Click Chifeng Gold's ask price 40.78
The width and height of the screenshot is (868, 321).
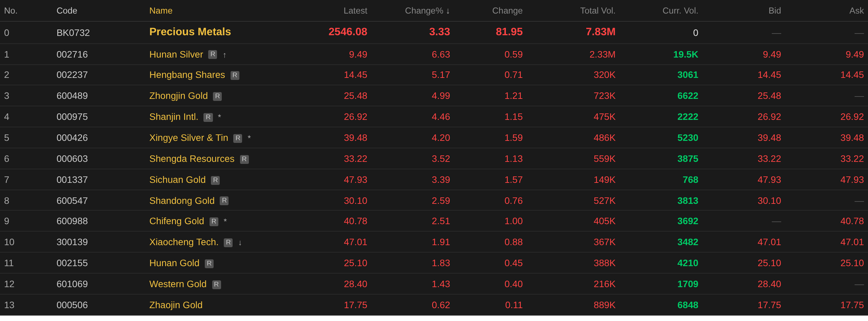(852, 221)
